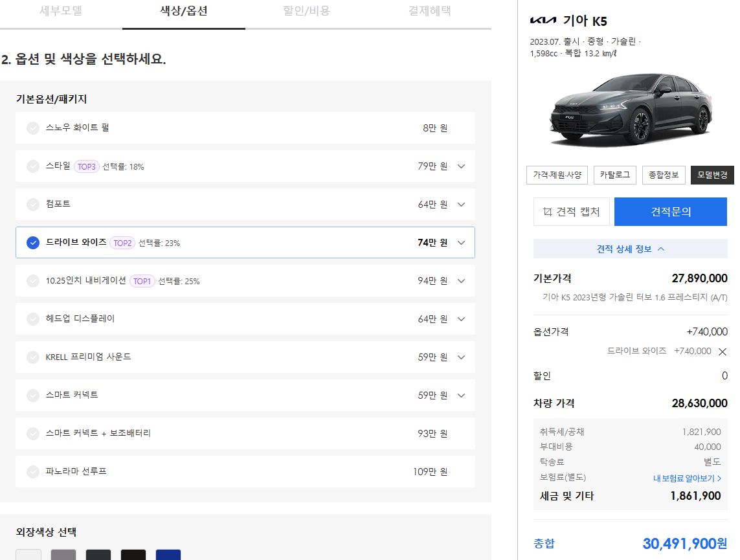
Task: Click the TOP2 badge on 드라이브 와이즈
Action: [x=122, y=243]
